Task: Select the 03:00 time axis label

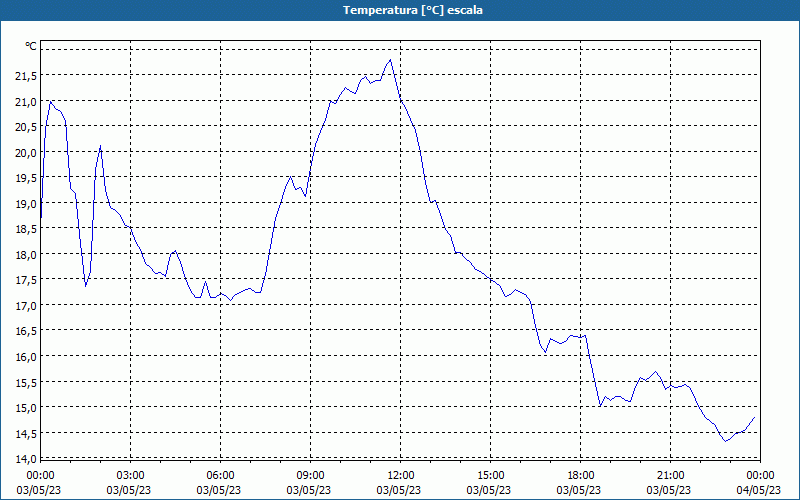Action: pos(131,476)
